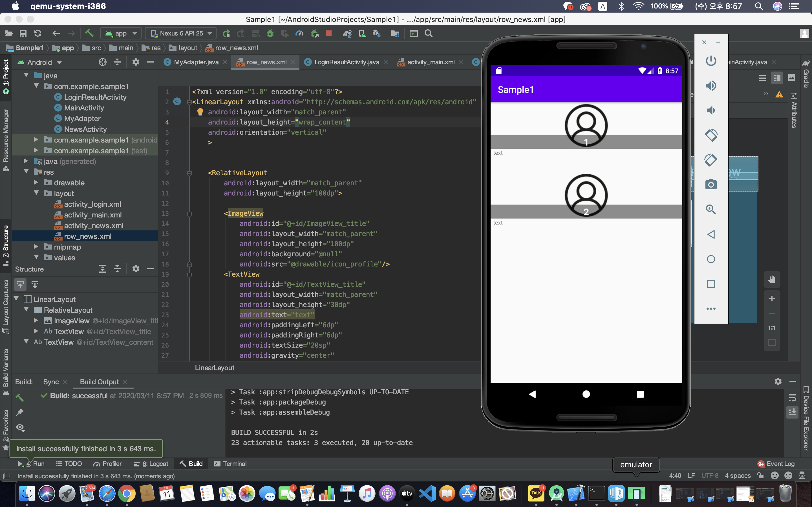
Task: Toggle the Design view mode icon
Action: (x=791, y=78)
